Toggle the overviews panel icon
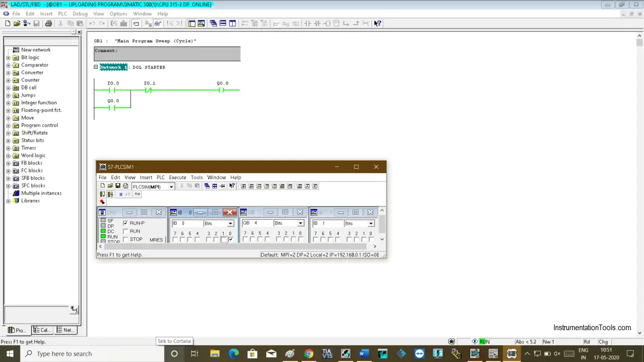This screenshot has height=362, width=644. pyautogui.click(x=192, y=24)
